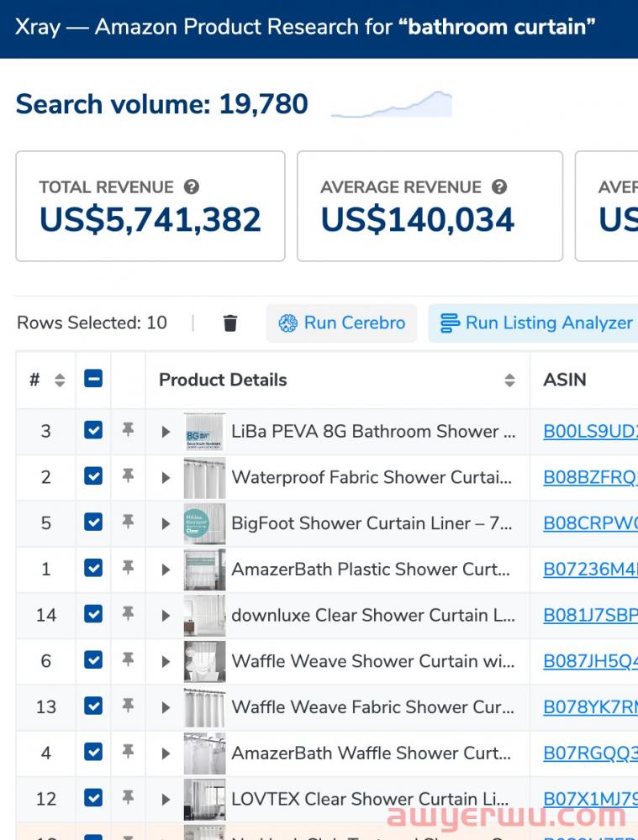Open ASIN link B08CRPW
Screen dimensions: 638x840
[x=590, y=523]
